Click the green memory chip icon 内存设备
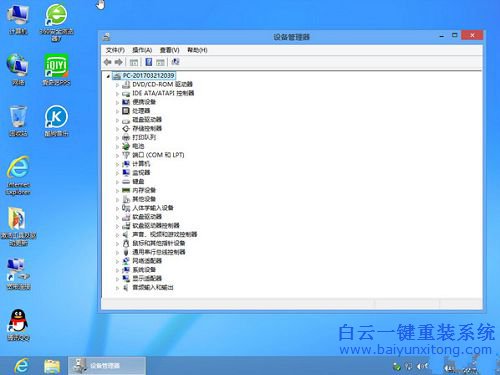 (126, 190)
